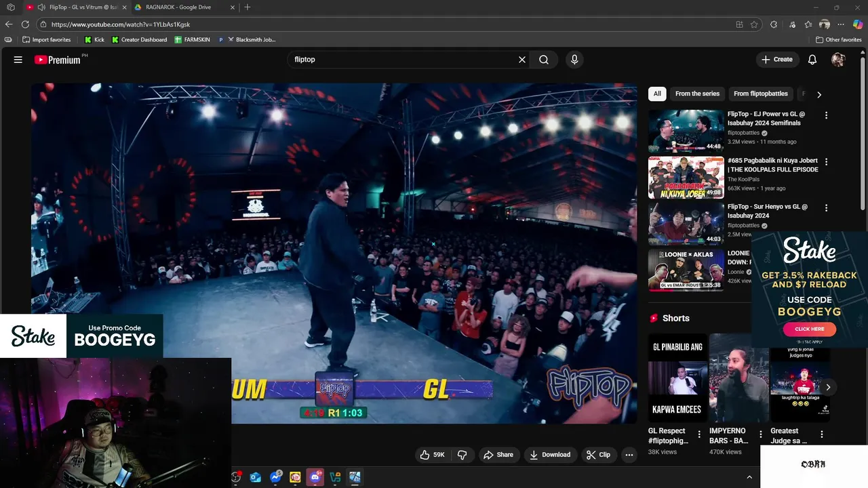This screenshot has height=488, width=868.
Task: Open Import favorites bookmark item
Action: tap(46, 39)
